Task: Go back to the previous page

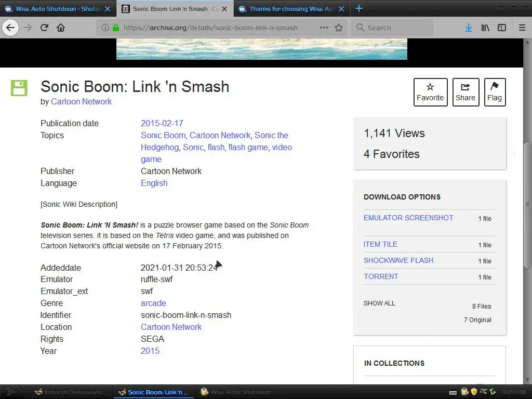Action: coord(10,28)
